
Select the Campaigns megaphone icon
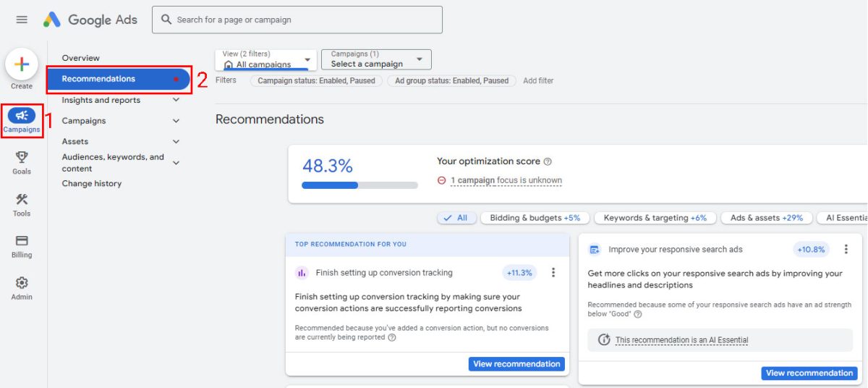pos(22,115)
